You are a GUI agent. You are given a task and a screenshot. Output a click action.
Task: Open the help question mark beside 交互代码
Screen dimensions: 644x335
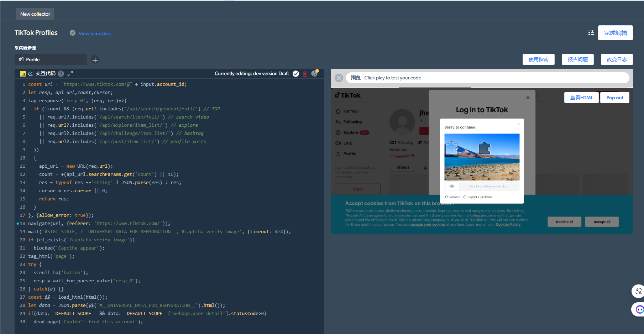pyautogui.click(x=61, y=74)
